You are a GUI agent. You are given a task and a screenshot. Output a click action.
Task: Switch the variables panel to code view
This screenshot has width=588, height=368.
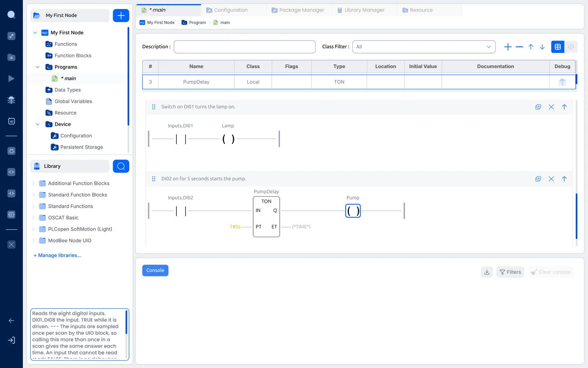pyautogui.click(x=571, y=47)
